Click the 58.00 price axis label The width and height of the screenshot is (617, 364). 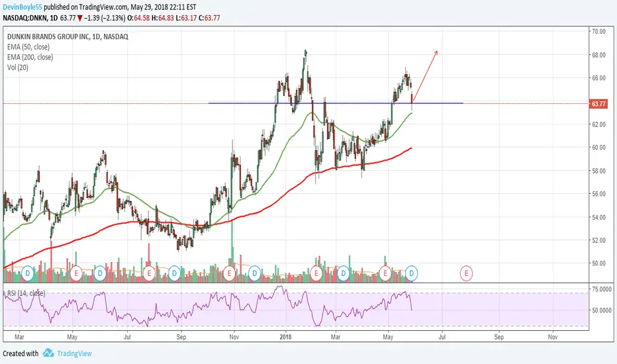[598, 171]
